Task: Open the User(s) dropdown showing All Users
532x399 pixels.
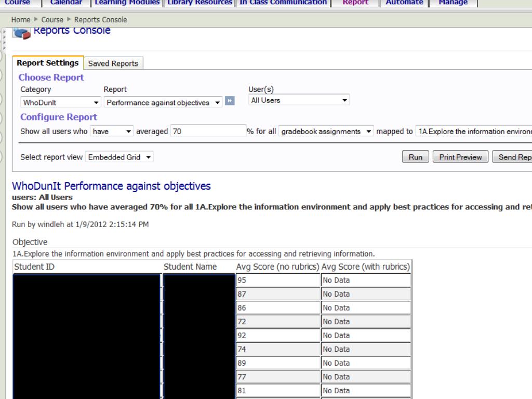Action: [x=299, y=100]
